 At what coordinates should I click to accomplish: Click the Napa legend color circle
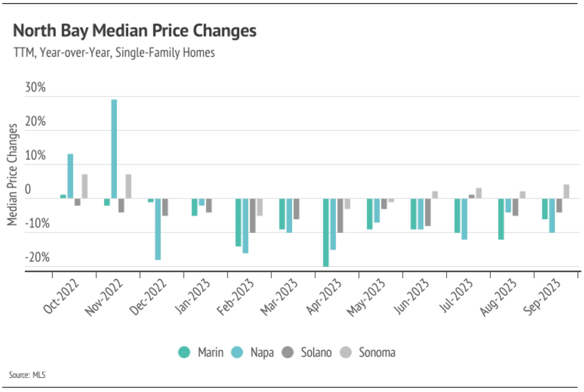pos(237,352)
